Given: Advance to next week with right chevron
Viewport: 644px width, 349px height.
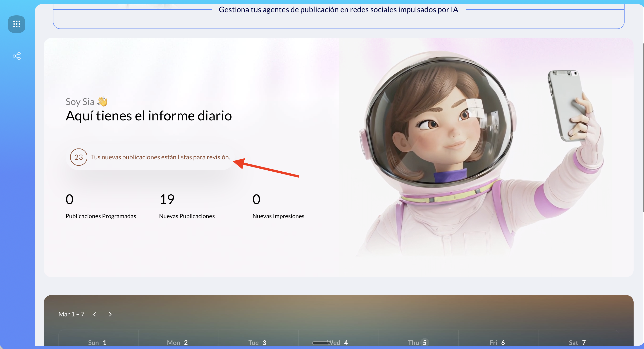Looking at the screenshot, I should point(110,314).
